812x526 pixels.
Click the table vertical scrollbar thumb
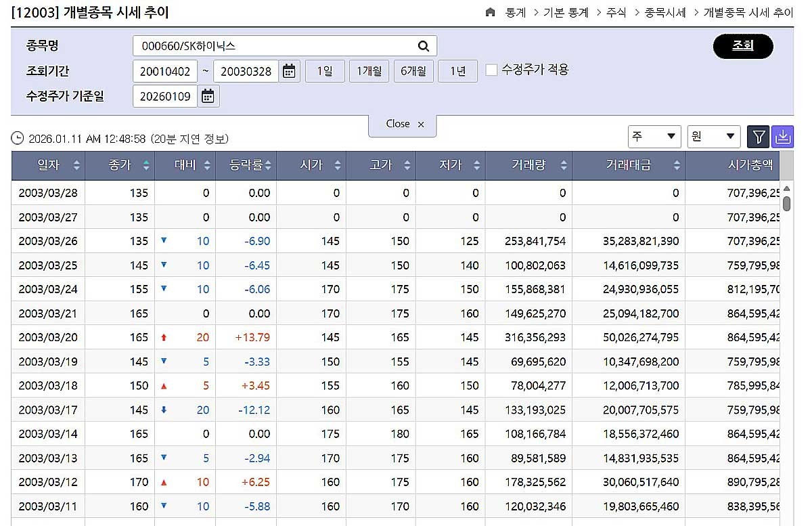(787, 203)
